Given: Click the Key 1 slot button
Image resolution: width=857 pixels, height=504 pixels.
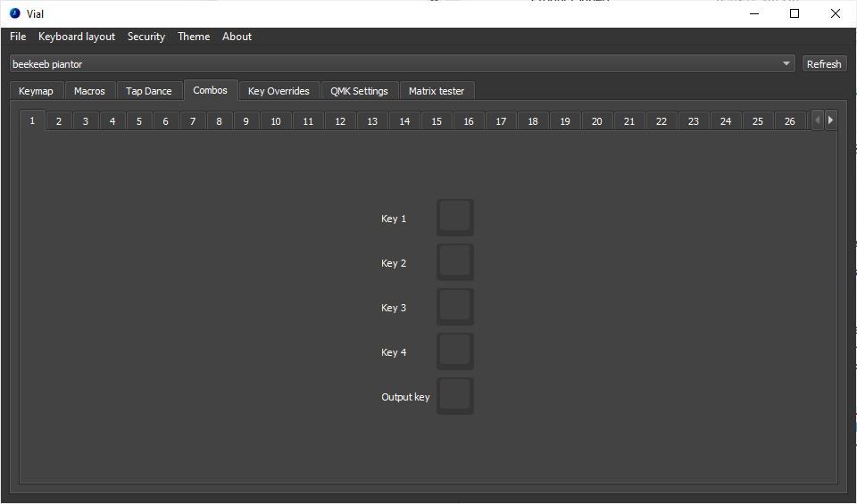Looking at the screenshot, I should [454, 218].
